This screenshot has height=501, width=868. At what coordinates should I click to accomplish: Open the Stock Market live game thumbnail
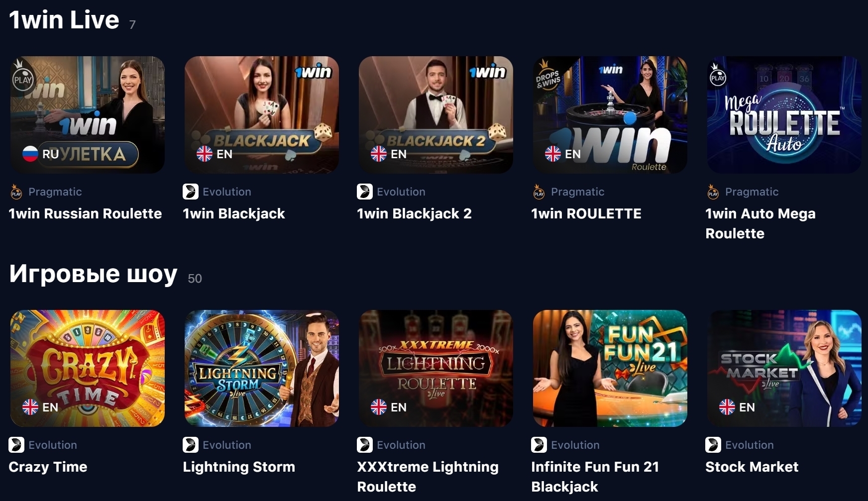(784, 368)
